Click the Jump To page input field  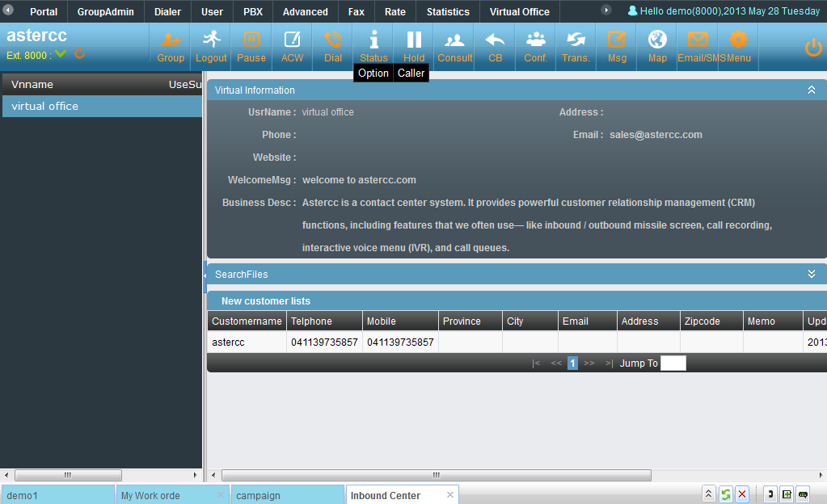point(673,363)
